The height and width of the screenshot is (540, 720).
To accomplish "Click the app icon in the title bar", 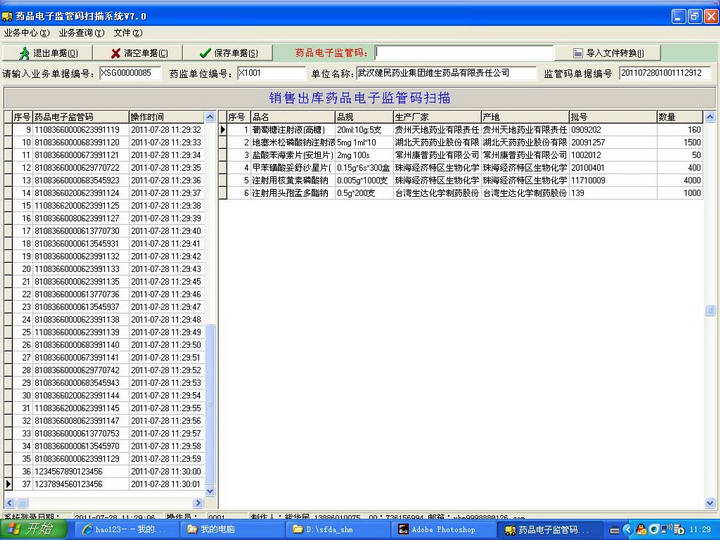I will pyautogui.click(x=7, y=17).
